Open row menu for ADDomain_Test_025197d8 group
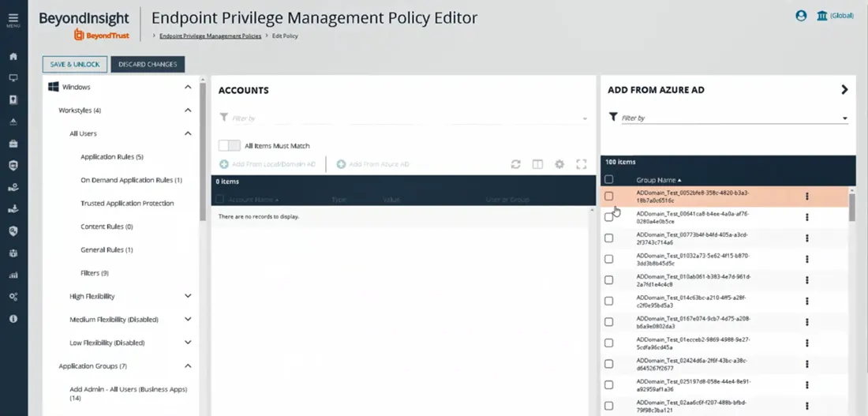Viewport: 868px width, 416px height. click(807, 385)
